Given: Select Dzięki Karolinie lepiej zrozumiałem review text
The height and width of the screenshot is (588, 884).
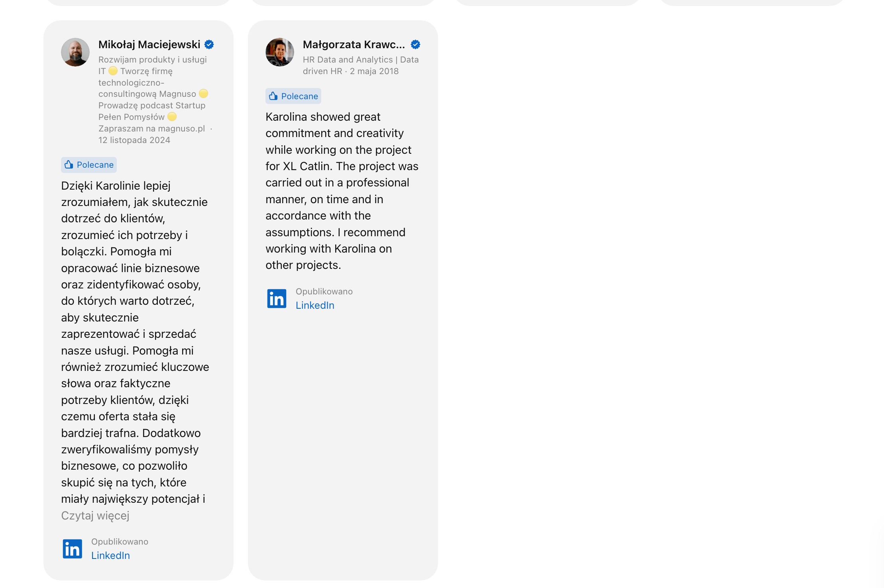Looking at the screenshot, I should tap(136, 342).
